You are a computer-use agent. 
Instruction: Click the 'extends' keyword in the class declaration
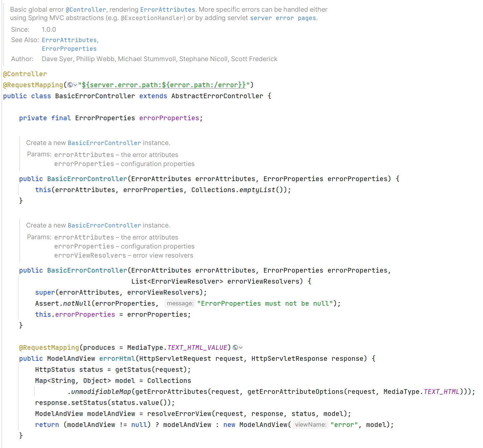point(153,96)
